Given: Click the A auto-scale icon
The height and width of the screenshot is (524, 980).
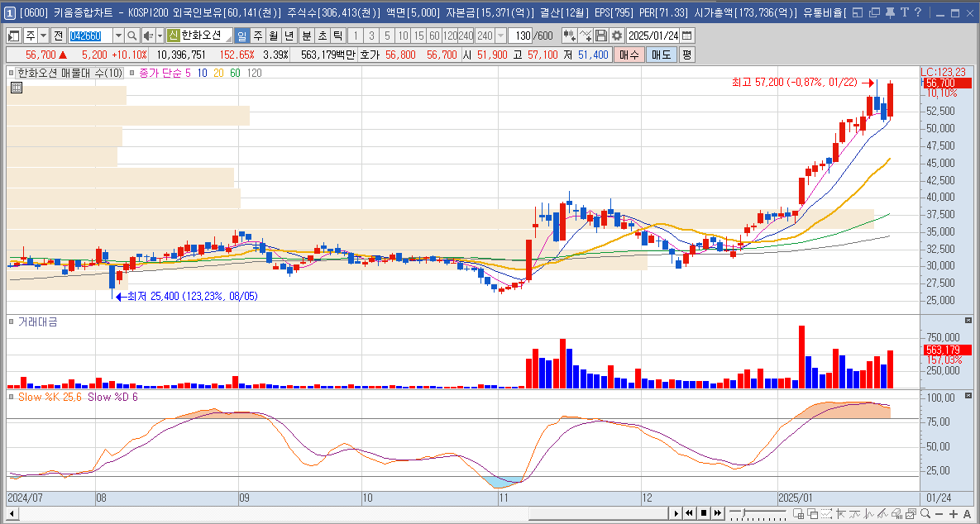Looking at the screenshot, I should click(x=968, y=513).
